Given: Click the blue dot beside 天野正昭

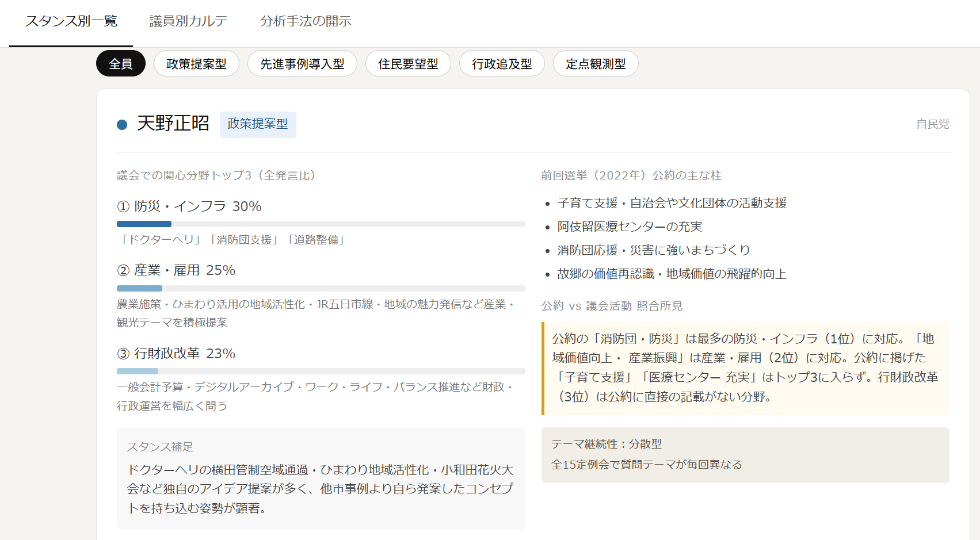Looking at the screenshot, I should click(x=122, y=125).
